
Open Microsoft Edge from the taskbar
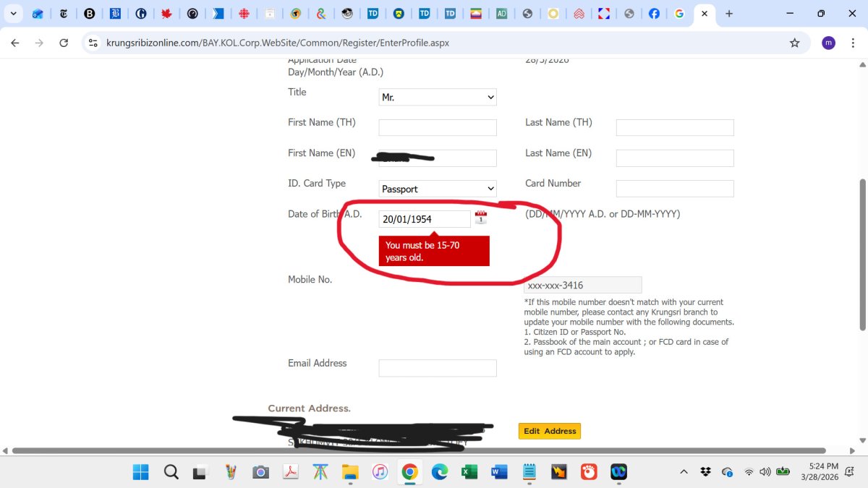point(439,472)
